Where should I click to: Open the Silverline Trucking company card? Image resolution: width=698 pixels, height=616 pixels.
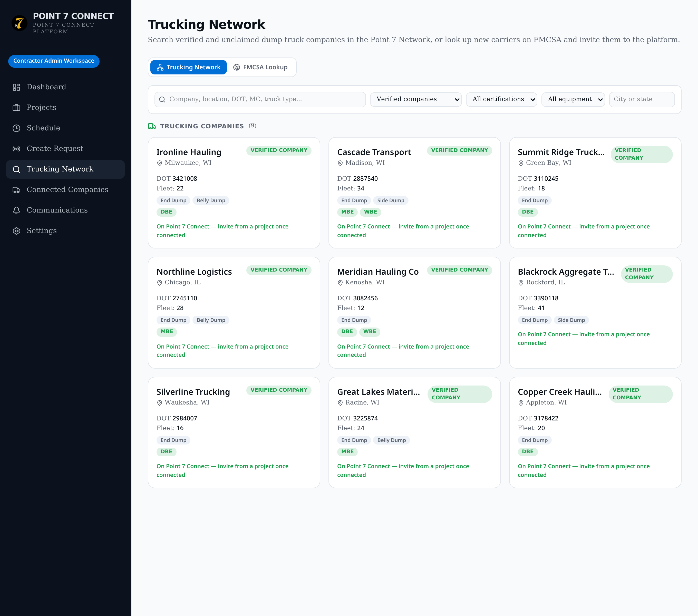(x=234, y=433)
